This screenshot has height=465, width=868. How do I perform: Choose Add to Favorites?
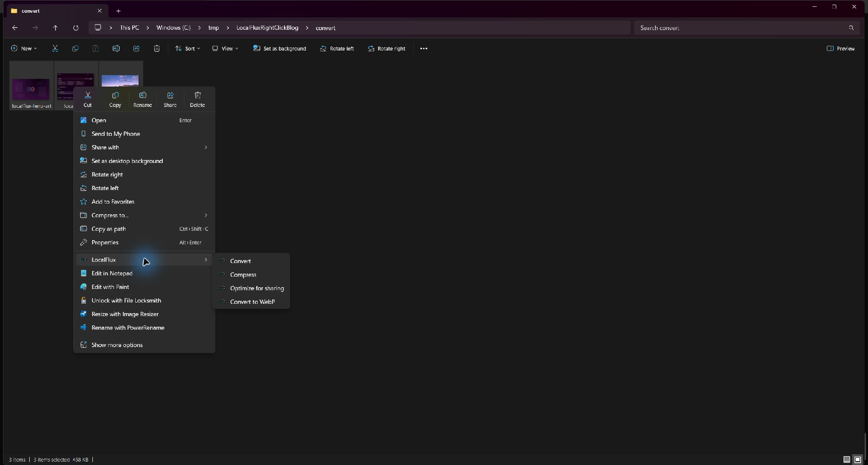click(144, 202)
